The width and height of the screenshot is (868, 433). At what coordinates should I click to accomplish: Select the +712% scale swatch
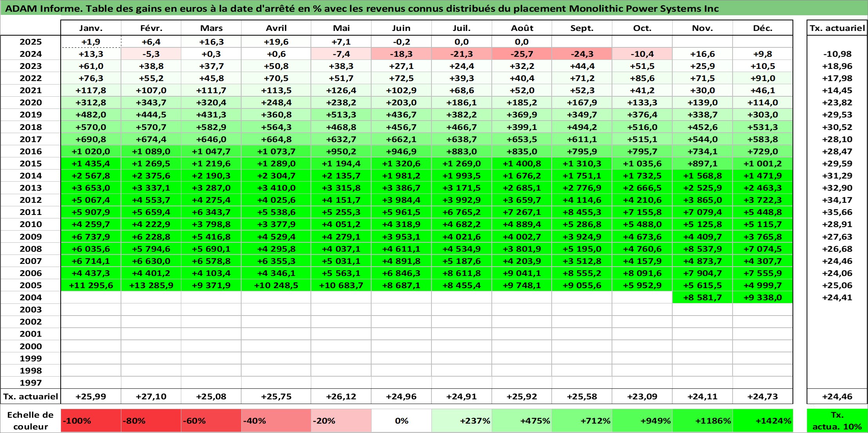click(582, 421)
